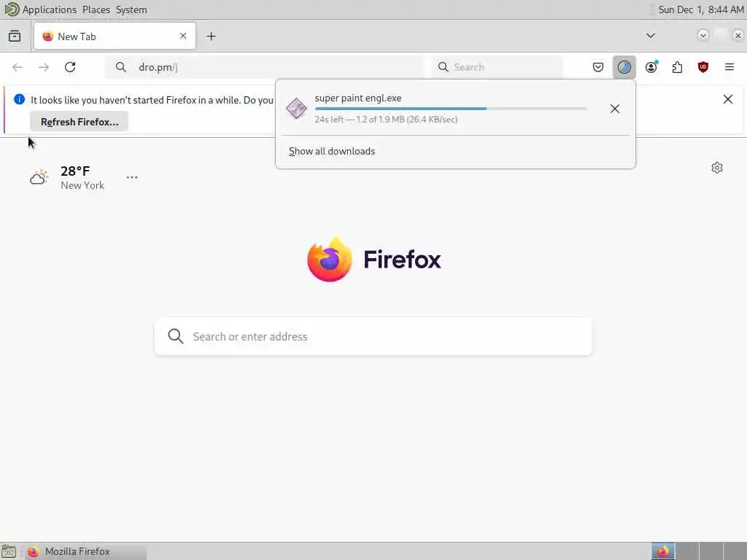Dismiss the refresh Firefox notification bar
The height and width of the screenshot is (560, 747).
click(x=728, y=99)
